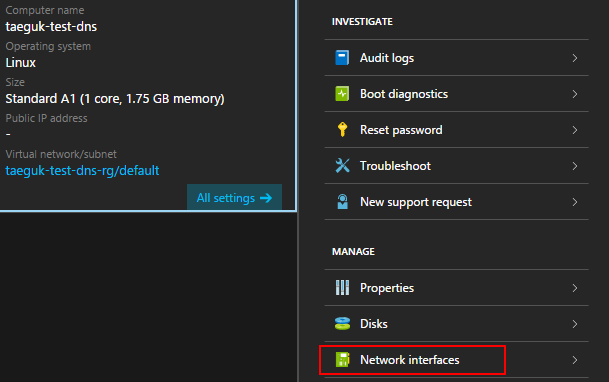Open taeguk-test-dns-rg/default virtual network link
This screenshot has height=382, width=609.
(x=82, y=170)
